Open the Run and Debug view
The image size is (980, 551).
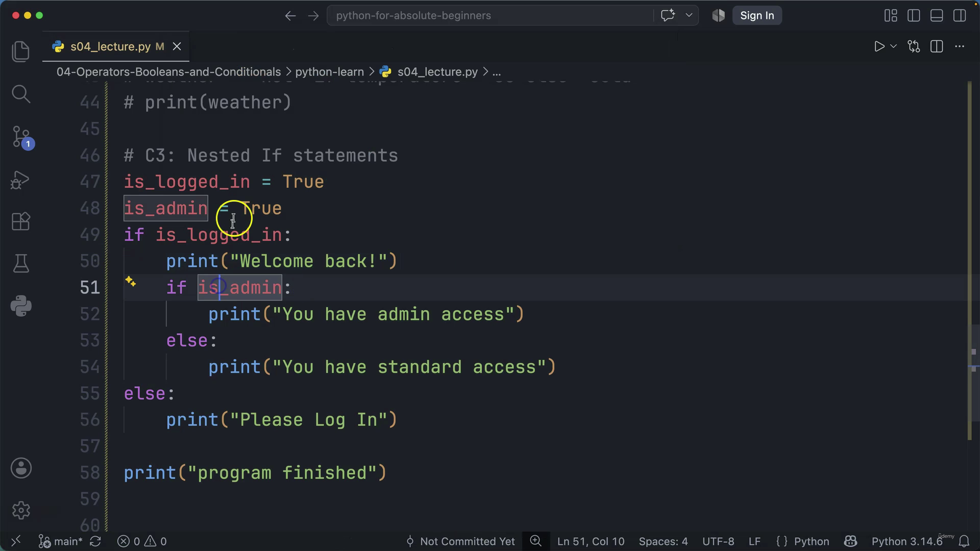[x=21, y=180]
